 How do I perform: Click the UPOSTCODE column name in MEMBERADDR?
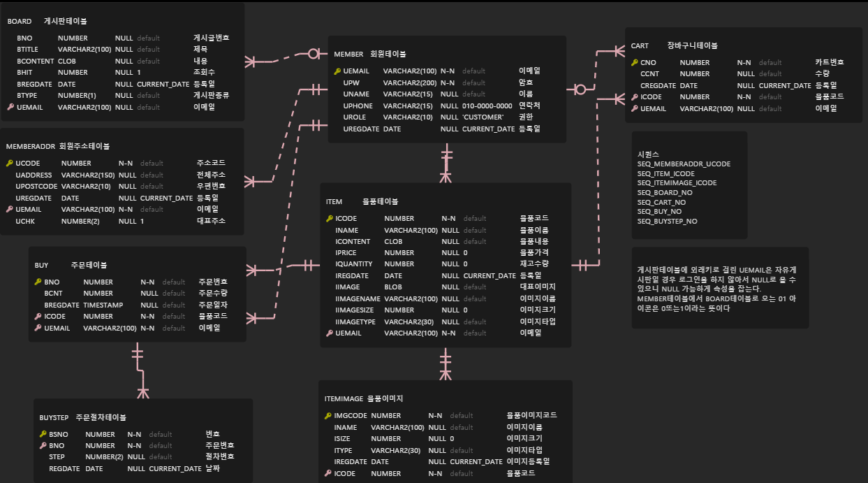[x=36, y=186]
